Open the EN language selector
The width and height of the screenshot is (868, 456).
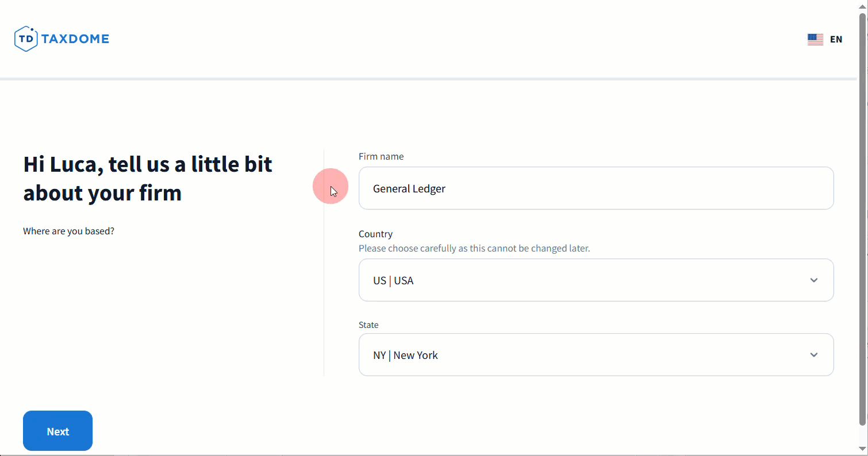click(x=836, y=40)
